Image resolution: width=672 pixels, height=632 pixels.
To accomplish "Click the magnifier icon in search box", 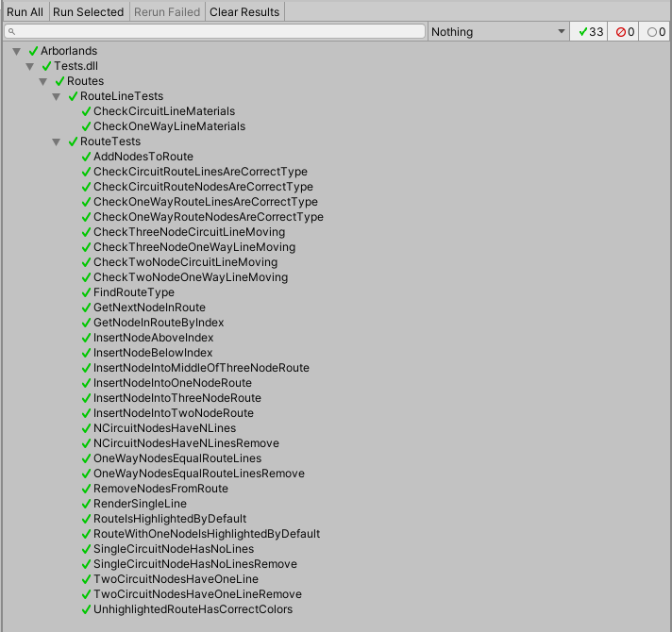I will [11, 32].
